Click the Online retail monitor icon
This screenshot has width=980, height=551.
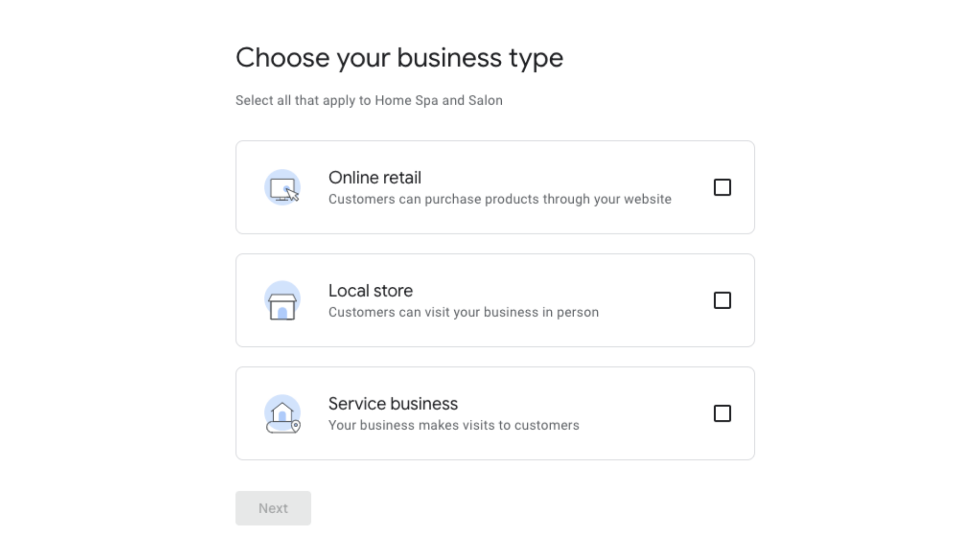(282, 188)
